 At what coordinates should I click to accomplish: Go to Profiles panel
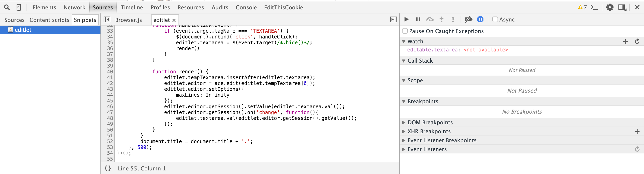(160, 7)
